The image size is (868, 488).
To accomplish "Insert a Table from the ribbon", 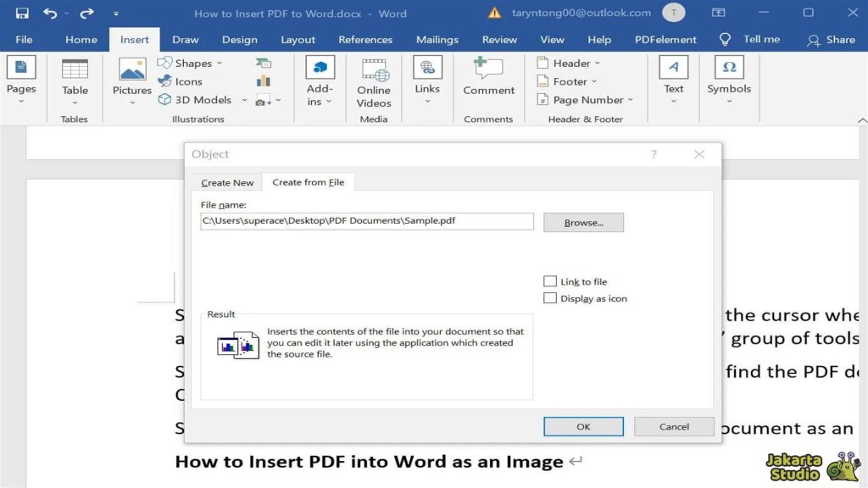I will click(x=75, y=80).
